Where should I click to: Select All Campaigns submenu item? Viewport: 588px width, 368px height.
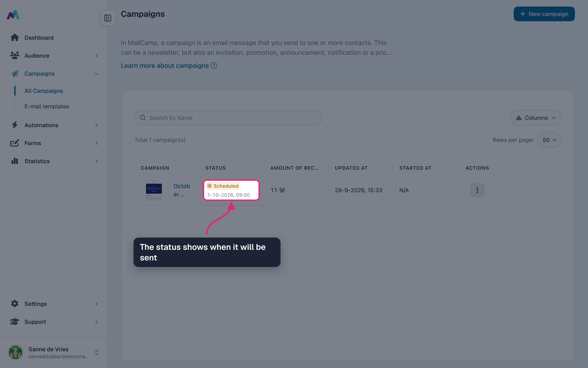(x=44, y=91)
